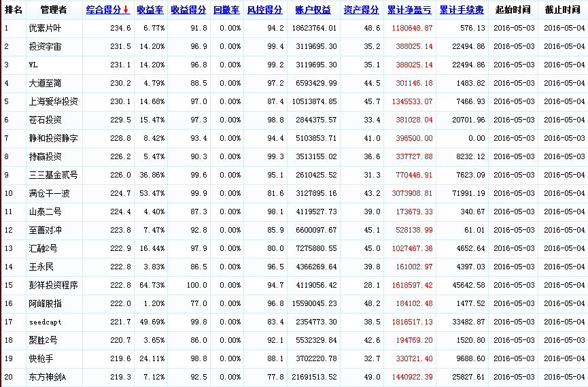Sort by 回撤率 header link
Viewport: 588px width, 387px height.
(x=226, y=10)
